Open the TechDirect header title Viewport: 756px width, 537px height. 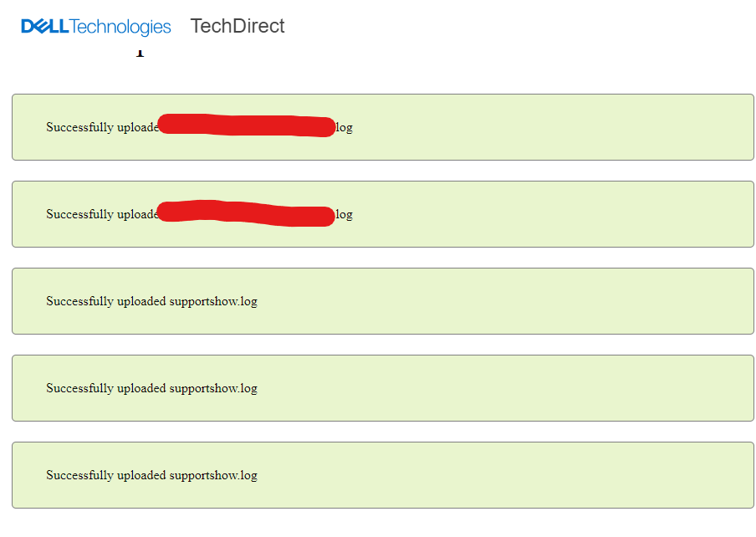(x=238, y=26)
